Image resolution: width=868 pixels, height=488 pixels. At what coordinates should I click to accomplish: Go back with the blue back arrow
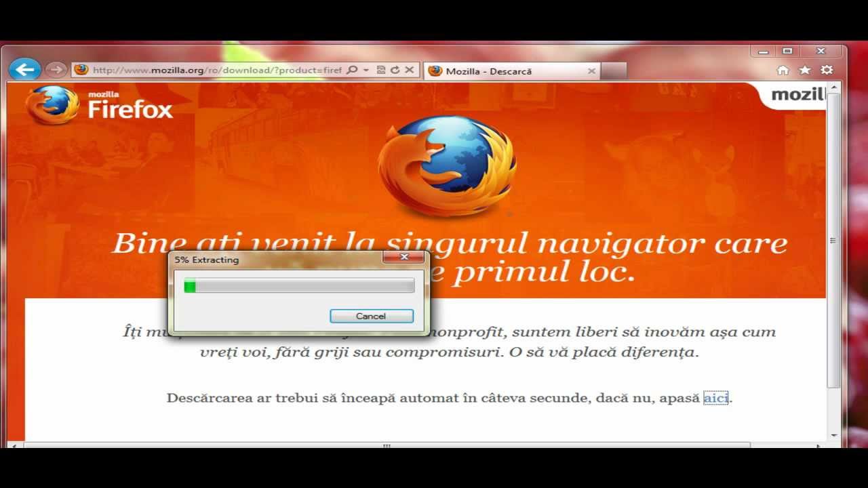click(x=25, y=69)
